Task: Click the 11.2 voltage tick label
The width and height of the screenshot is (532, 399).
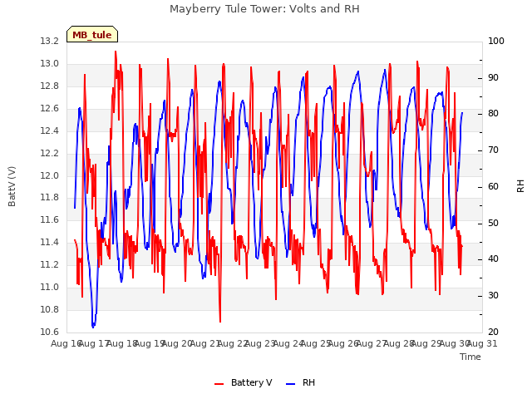Action: pos(50,264)
